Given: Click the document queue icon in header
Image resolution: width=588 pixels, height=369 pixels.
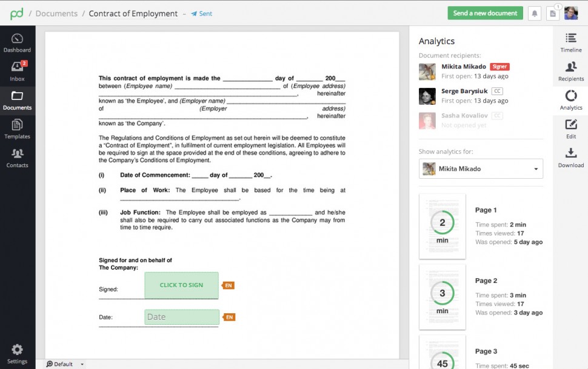Looking at the screenshot, I should [x=553, y=13].
